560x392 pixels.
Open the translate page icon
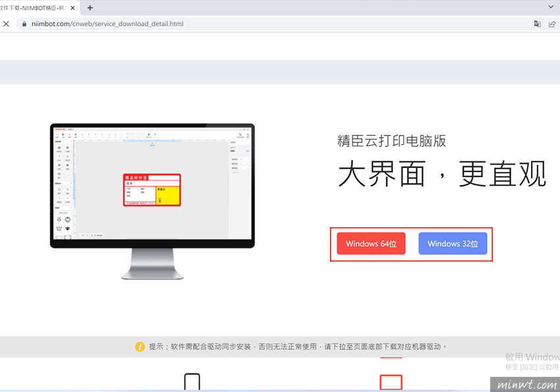tap(537, 24)
